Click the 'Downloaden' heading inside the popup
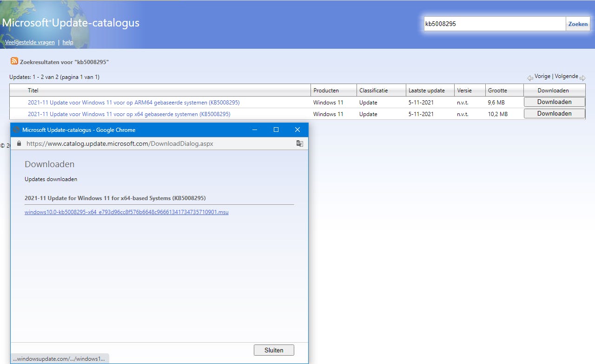The image size is (595, 364). pos(49,164)
